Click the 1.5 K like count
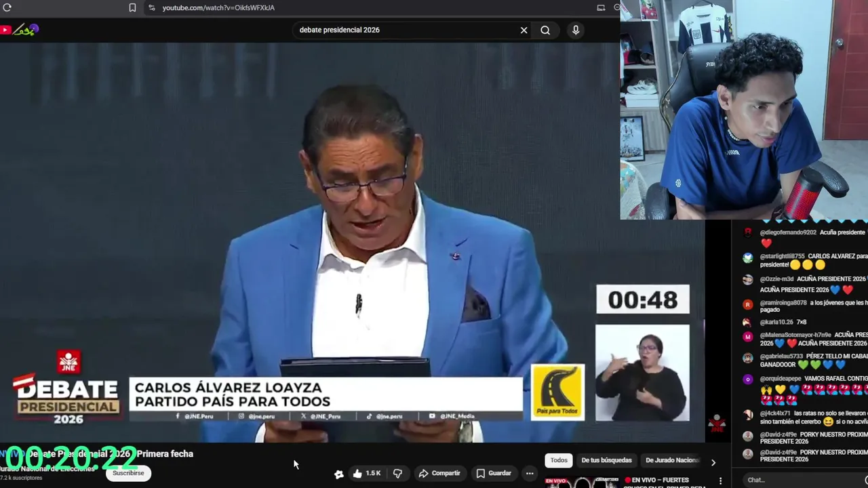868x488 pixels. click(x=374, y=473)
